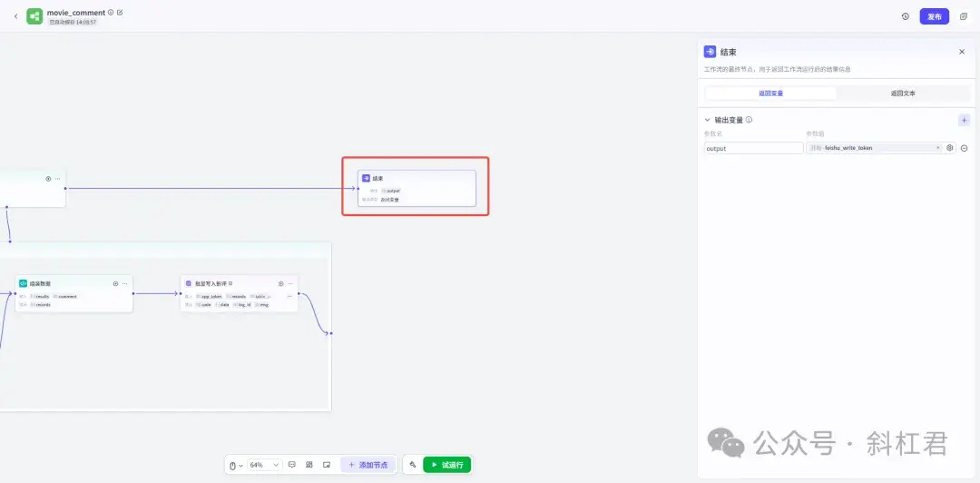Edit the movie_comment workflow name
The height and width of the screenshot is (483, 980).
coord(120,13)
